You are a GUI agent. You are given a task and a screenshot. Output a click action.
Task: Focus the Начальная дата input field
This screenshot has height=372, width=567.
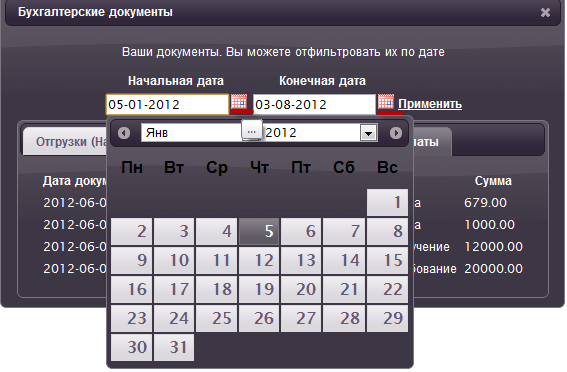pos(167,104)
